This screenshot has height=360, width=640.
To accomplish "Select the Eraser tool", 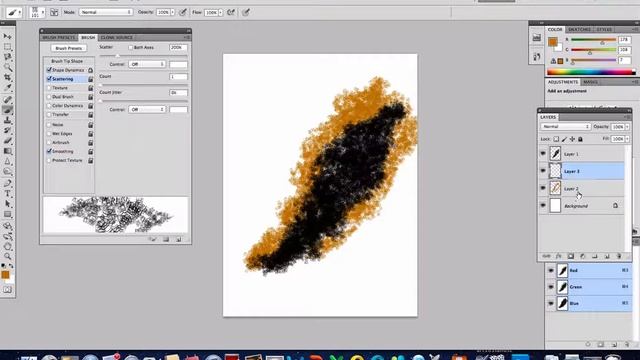I will 7,141.
